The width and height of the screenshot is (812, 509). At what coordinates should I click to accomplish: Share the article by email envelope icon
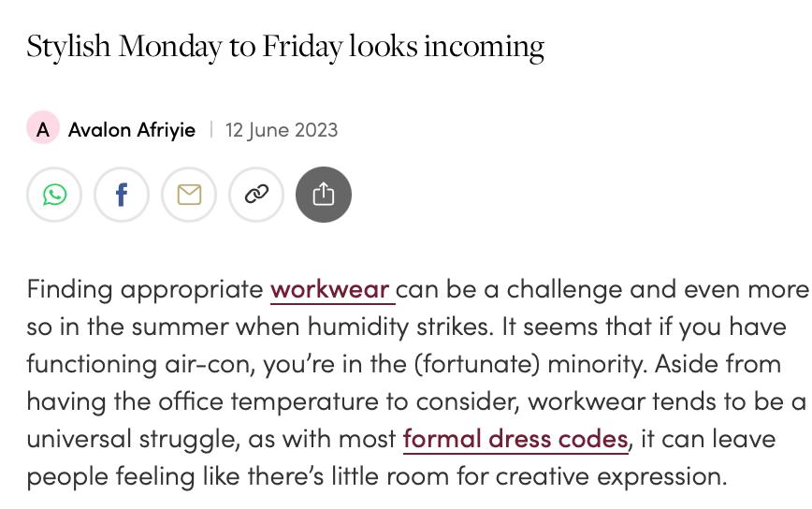pyautogui.click(x=189, y=195)
